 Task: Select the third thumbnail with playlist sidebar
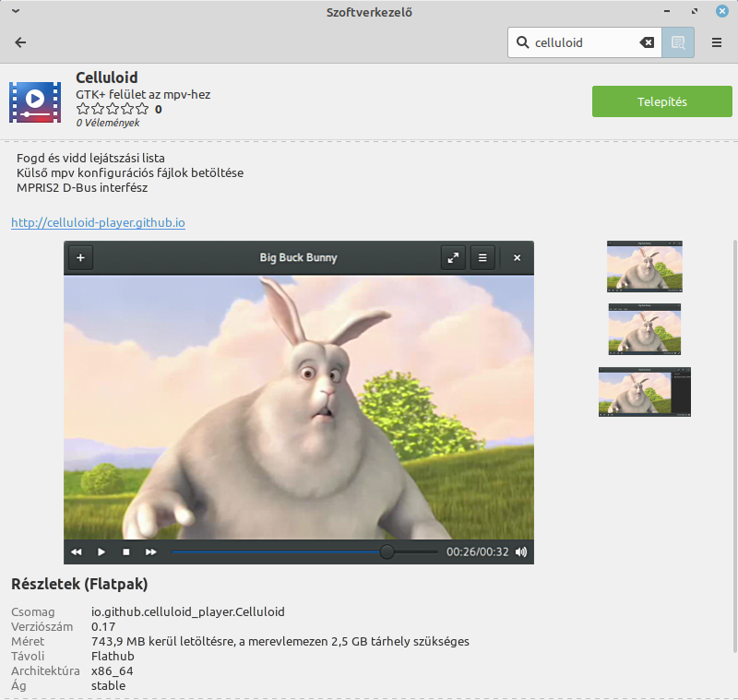tap(644, 392)
